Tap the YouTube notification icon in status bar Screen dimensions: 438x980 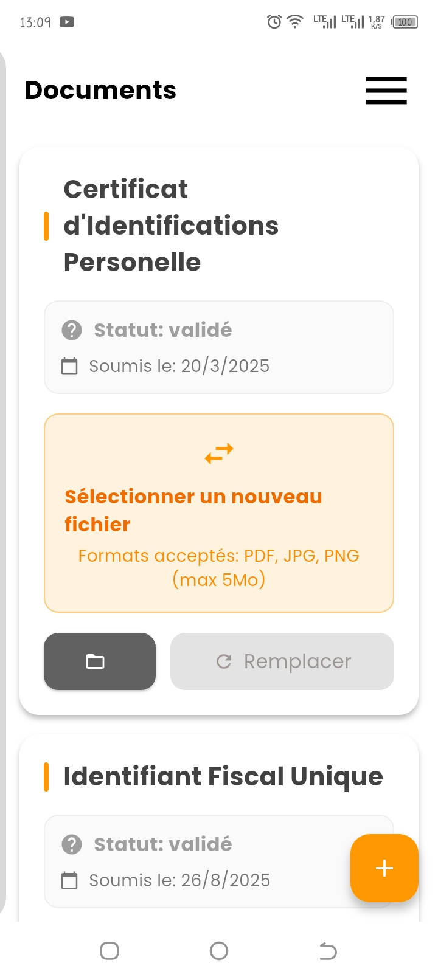[x=67, y=22]
